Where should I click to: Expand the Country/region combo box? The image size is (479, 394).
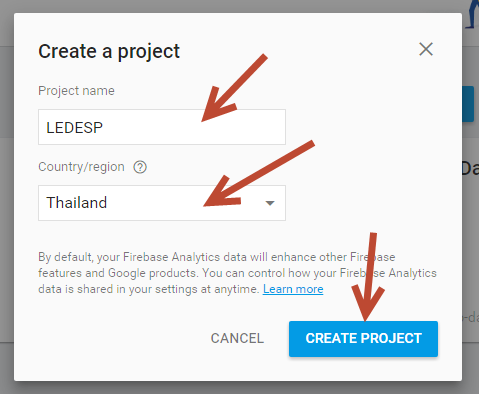pos(162,203)
